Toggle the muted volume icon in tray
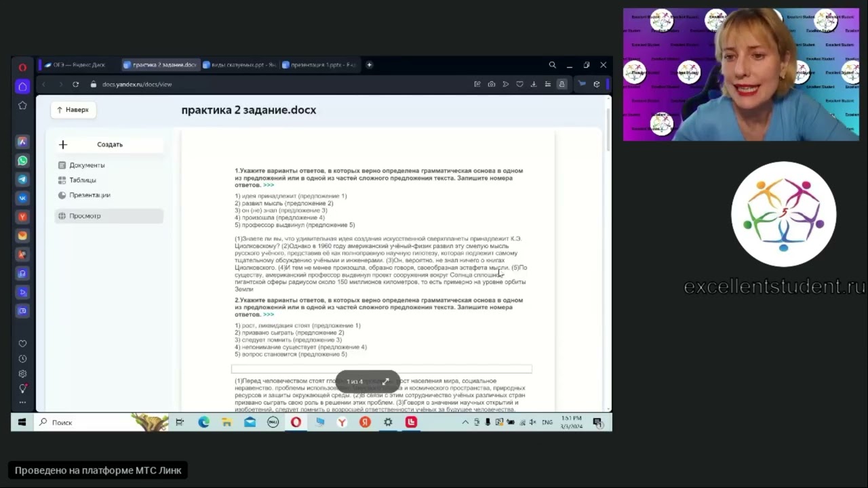The image size is (868, 488). tap(532, 422)
